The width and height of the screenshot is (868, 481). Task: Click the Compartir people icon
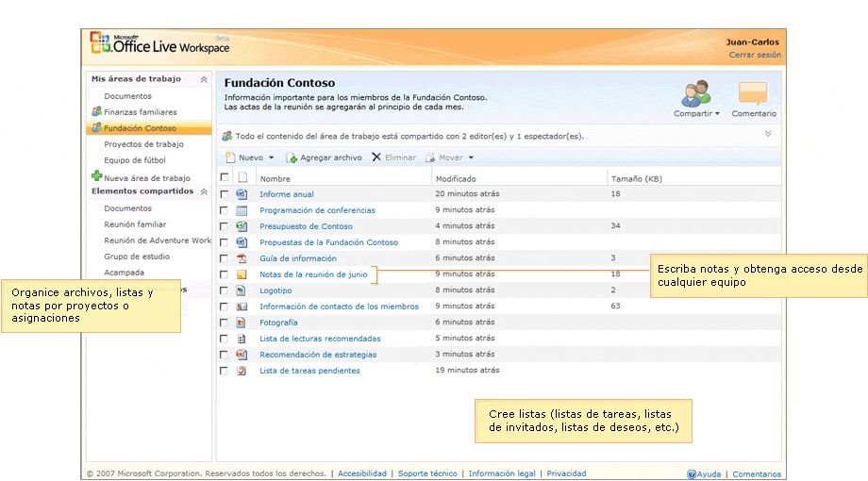(696, 93)
